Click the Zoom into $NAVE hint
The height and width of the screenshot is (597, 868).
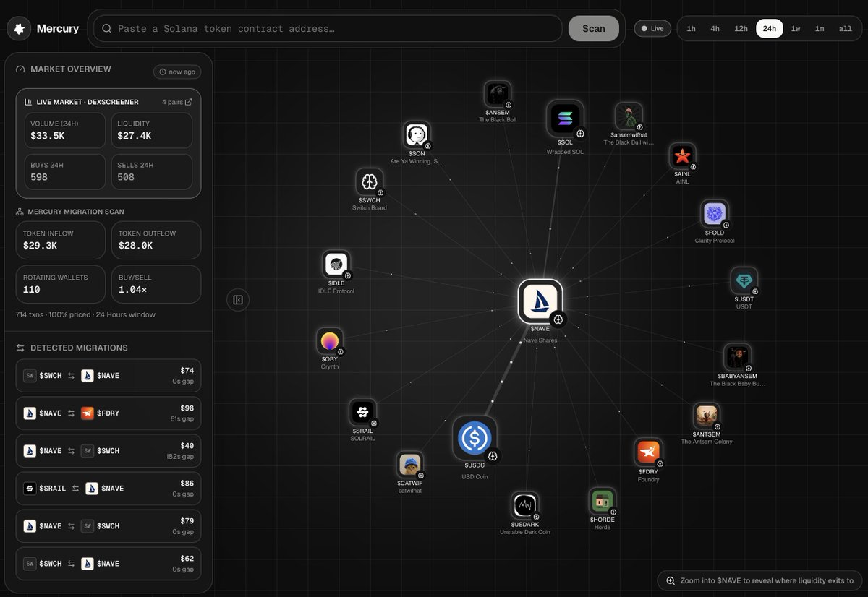click(x=759, y=580)
